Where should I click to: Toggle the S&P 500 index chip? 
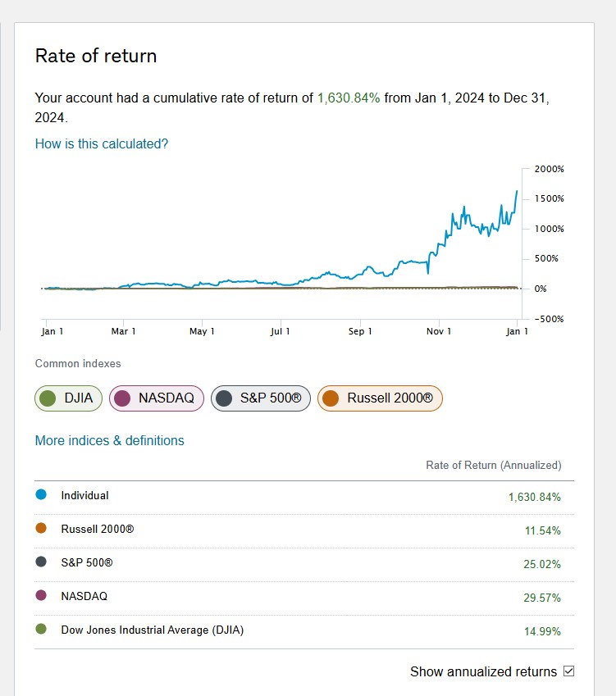point(261,398)
